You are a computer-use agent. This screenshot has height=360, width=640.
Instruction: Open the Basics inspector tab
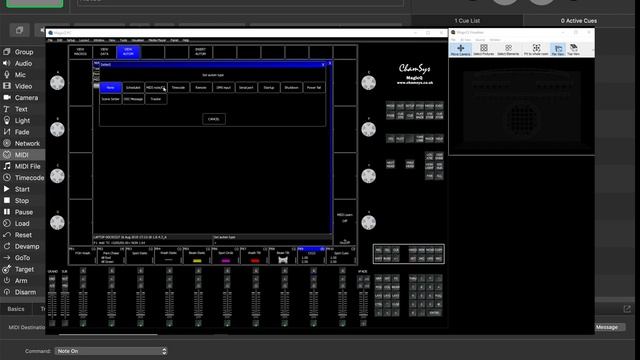point(16,309)
